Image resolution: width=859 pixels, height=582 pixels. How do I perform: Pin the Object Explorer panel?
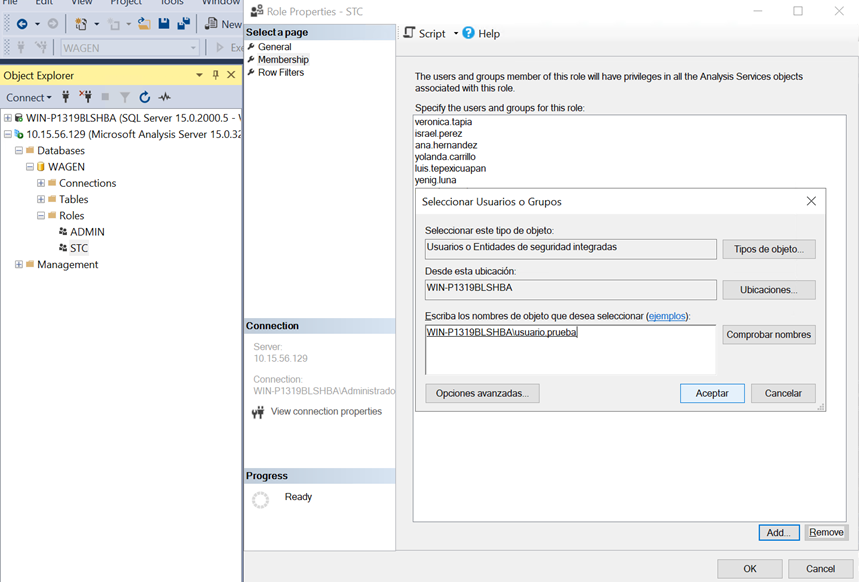215,75
